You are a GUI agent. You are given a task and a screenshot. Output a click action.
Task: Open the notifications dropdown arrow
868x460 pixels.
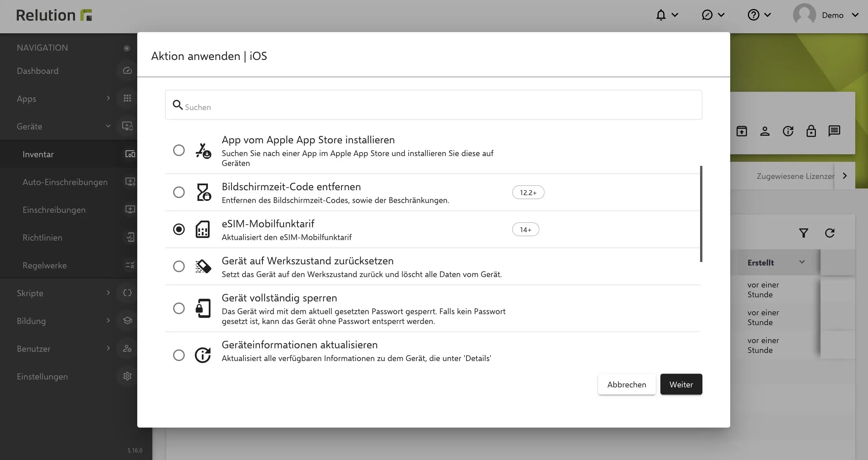click(x=675, y=15)
